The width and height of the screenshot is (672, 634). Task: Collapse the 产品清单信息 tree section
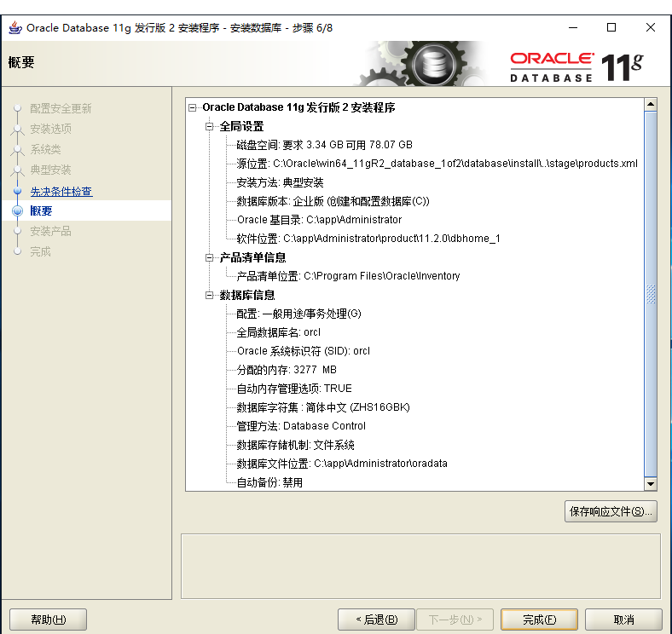(209, 257)
